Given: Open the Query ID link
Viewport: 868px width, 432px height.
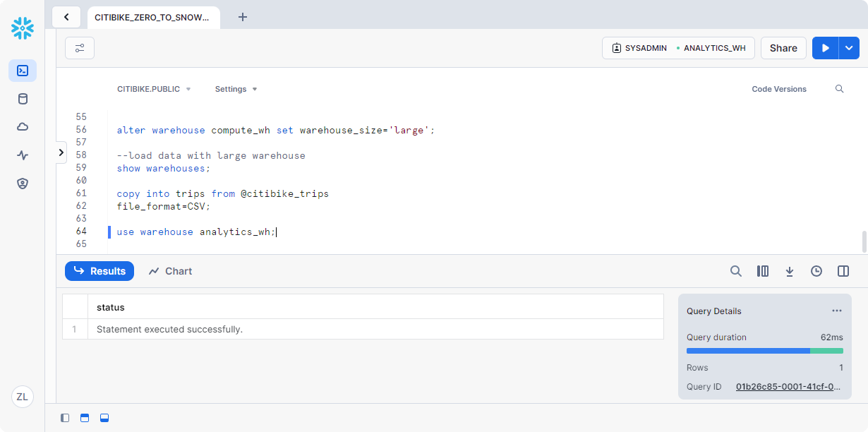Looking at the screenshot, I should tap(788, 387).
